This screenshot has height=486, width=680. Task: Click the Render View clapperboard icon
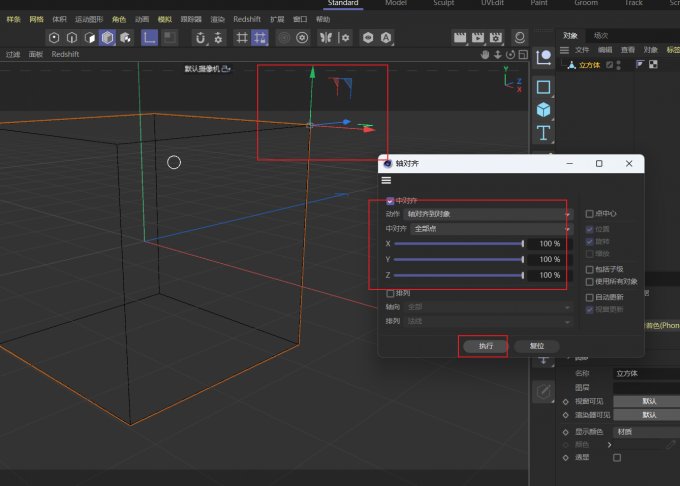(x=460, y=38)
